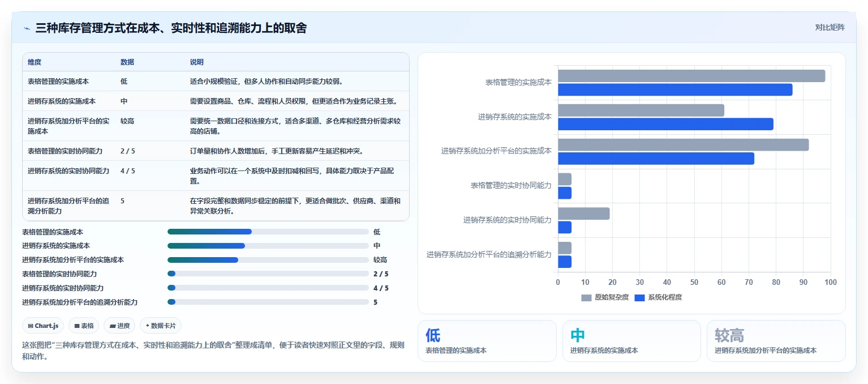Click the '4 / 5' value beside the progress bar
Screen dimensions: 868x384
pos(381,288)
